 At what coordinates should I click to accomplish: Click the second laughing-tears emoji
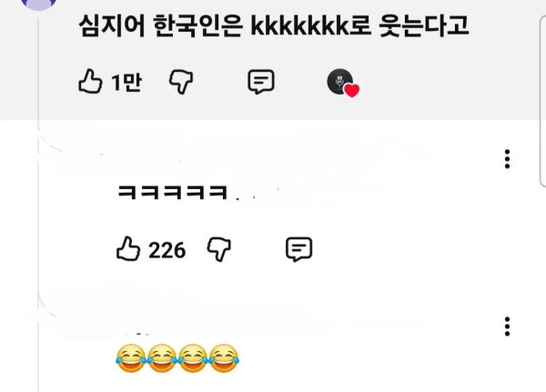click(162, 358)
